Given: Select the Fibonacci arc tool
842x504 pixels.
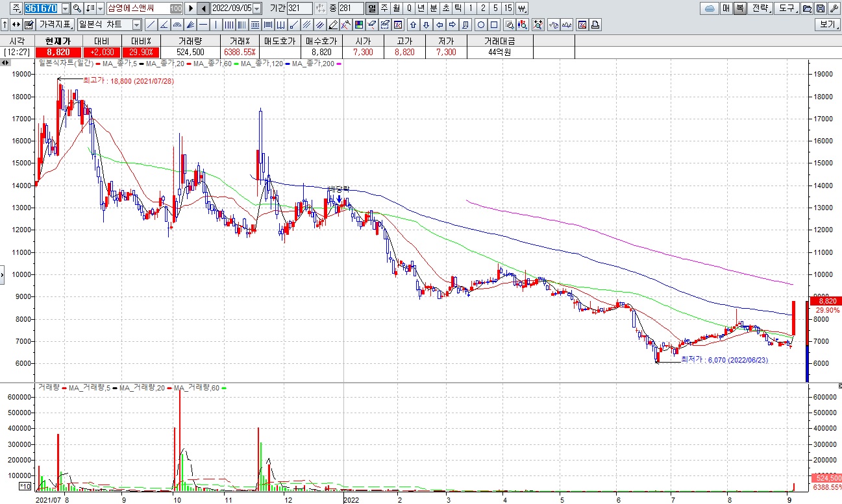Looking at the screenshot, I should click(x=177, y=25).
